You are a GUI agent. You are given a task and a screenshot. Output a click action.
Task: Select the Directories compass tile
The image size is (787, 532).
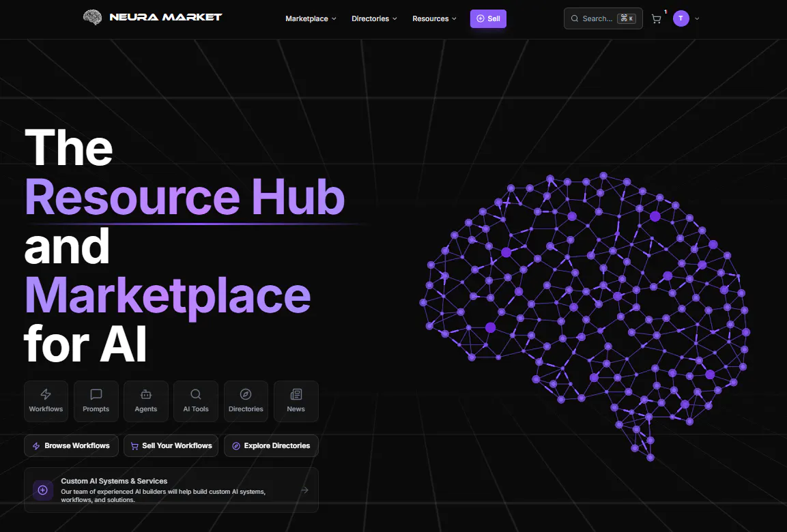pos(246,401)
